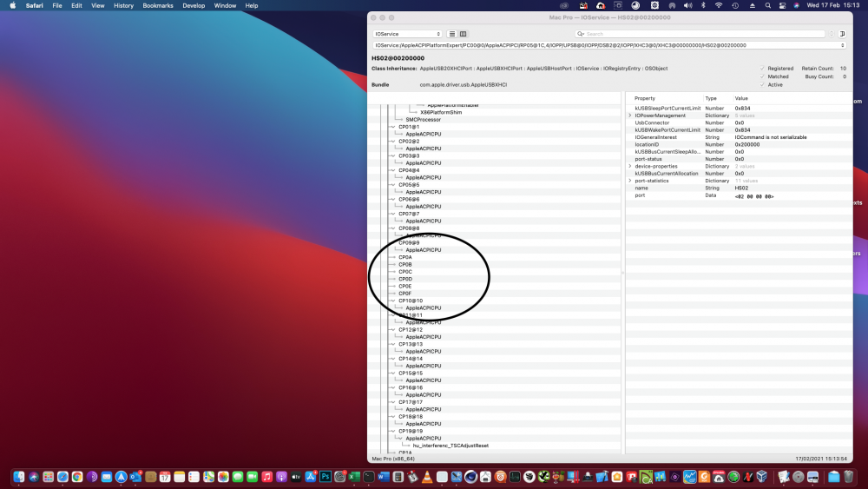Screen dimensions: 868x489
Task: Switch to list view icon in toolbar
Action: tap(451, 34)
